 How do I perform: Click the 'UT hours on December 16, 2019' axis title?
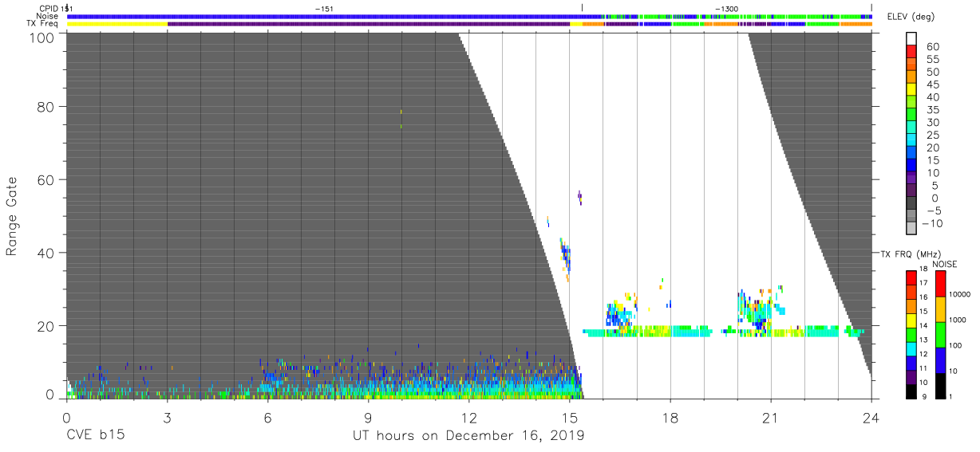coord(468,436)
